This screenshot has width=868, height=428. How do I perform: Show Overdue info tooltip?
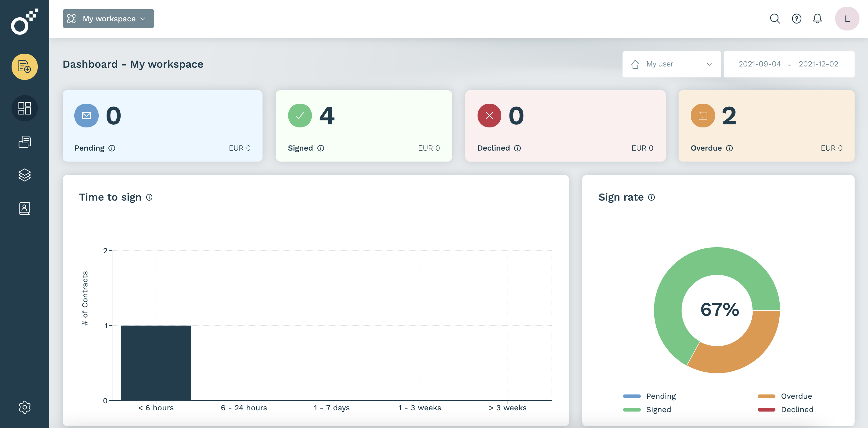729,148
